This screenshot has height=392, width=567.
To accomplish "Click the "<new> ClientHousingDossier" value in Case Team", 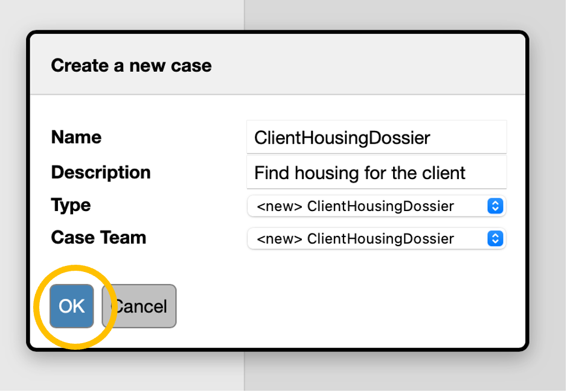I will 355,239.
